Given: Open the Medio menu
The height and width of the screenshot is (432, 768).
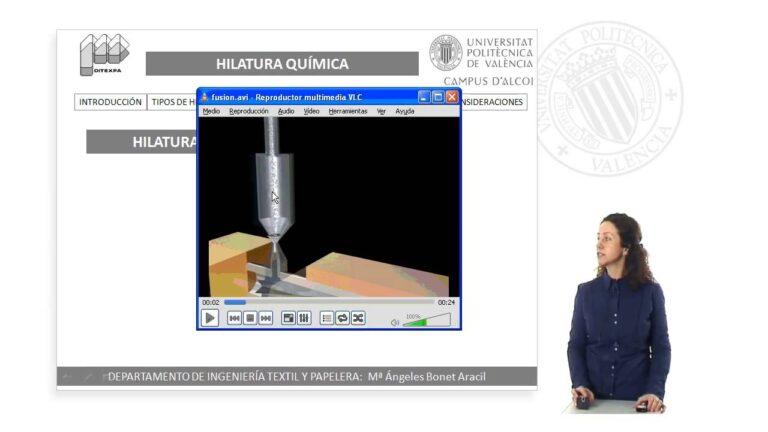Looking at the screenshot, I should point(211,111).
